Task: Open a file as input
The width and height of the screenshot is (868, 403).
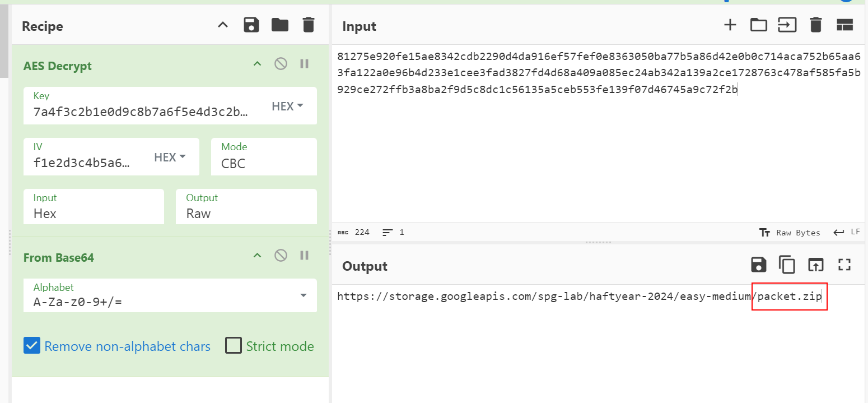Action: tap(787, 25)
